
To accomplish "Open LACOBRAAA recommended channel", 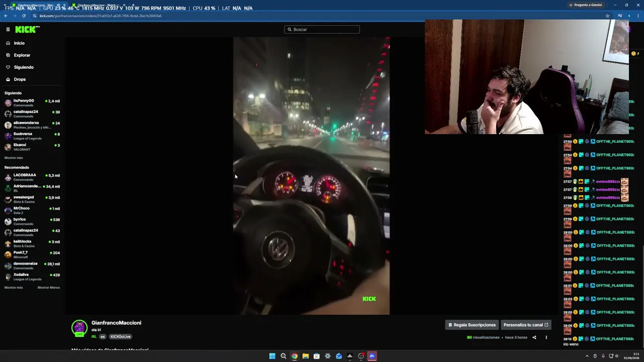I will click(32, 177).
